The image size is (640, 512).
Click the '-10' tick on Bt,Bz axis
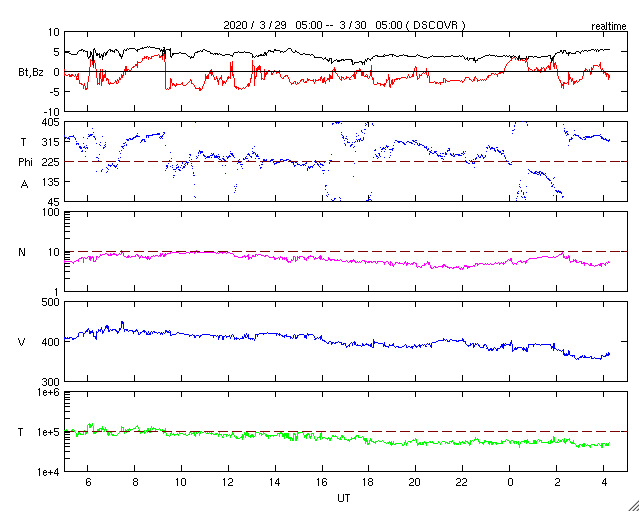[52, 112]
